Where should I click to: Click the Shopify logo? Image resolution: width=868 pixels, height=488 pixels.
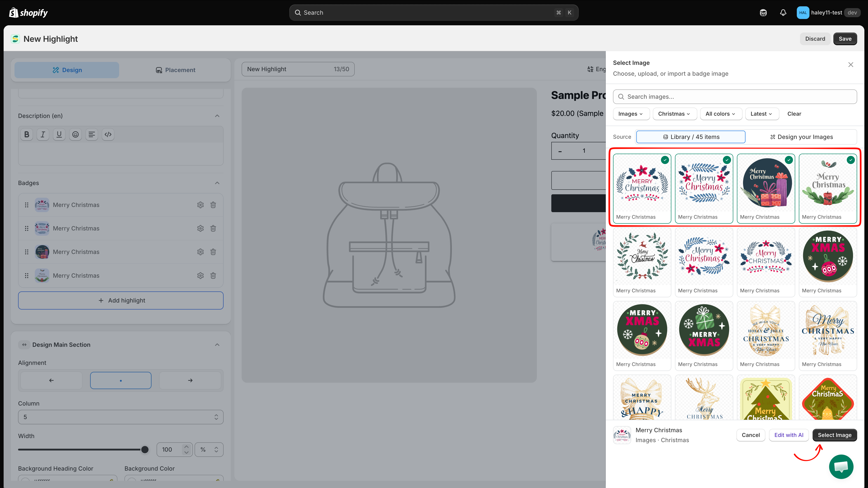(x=28, y=13)
